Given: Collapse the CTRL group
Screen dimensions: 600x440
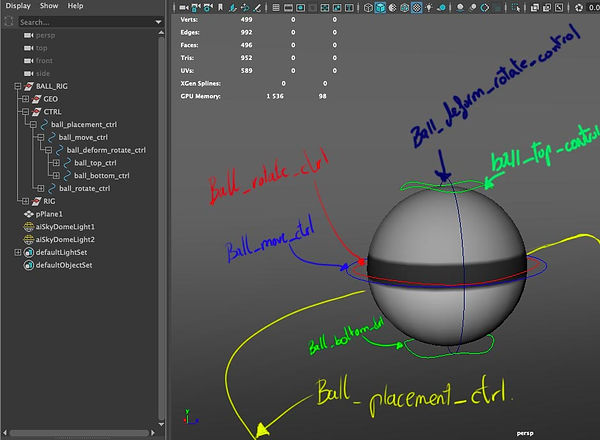Looking at the screenshot, I should (25, 112).
